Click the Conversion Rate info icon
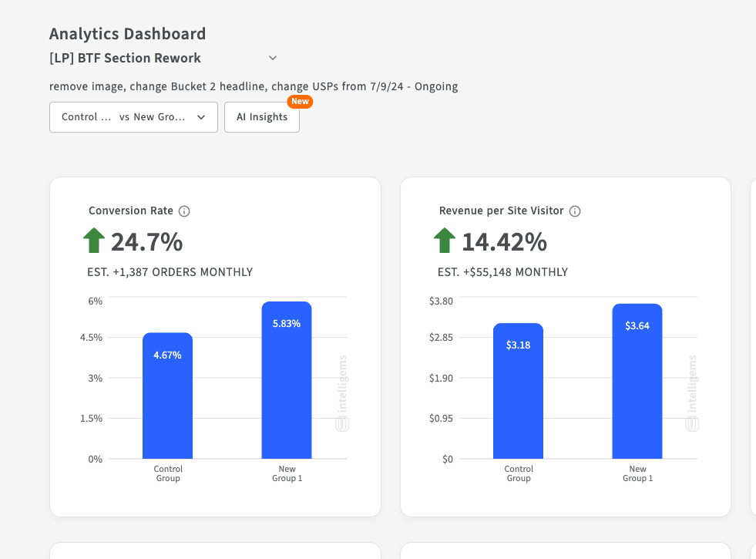 (184, 211)
